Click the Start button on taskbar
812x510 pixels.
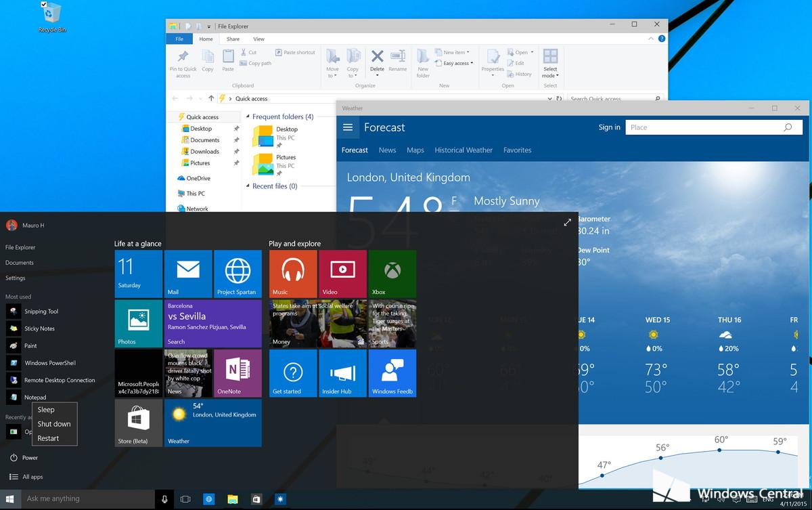10,499
